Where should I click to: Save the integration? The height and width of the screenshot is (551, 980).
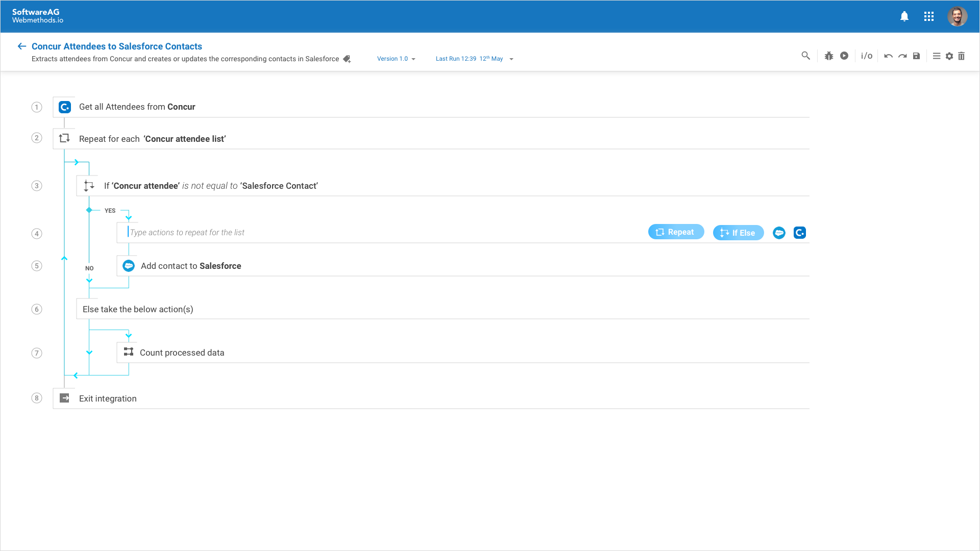pos(916,56)
